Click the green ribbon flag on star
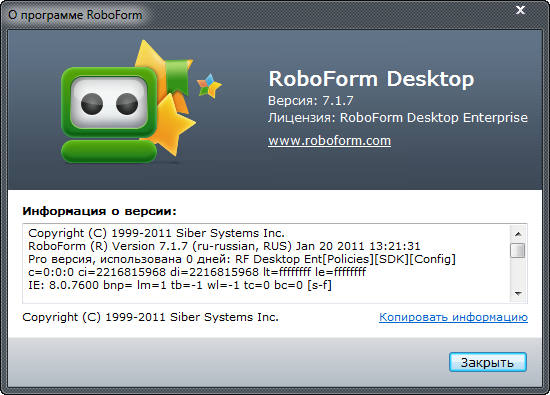The height and width of the screenshot is (395, 550). (x=178, y=78)
